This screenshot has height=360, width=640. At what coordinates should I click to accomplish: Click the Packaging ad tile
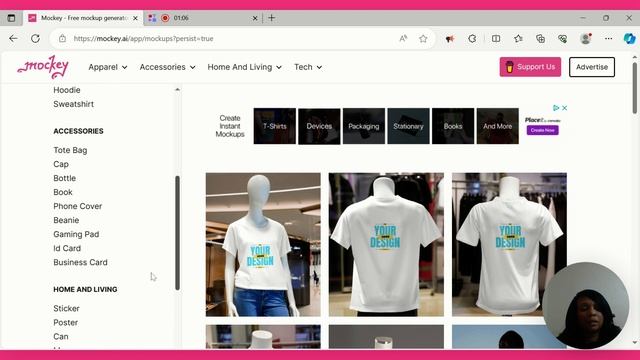click(x=364, y=126)
